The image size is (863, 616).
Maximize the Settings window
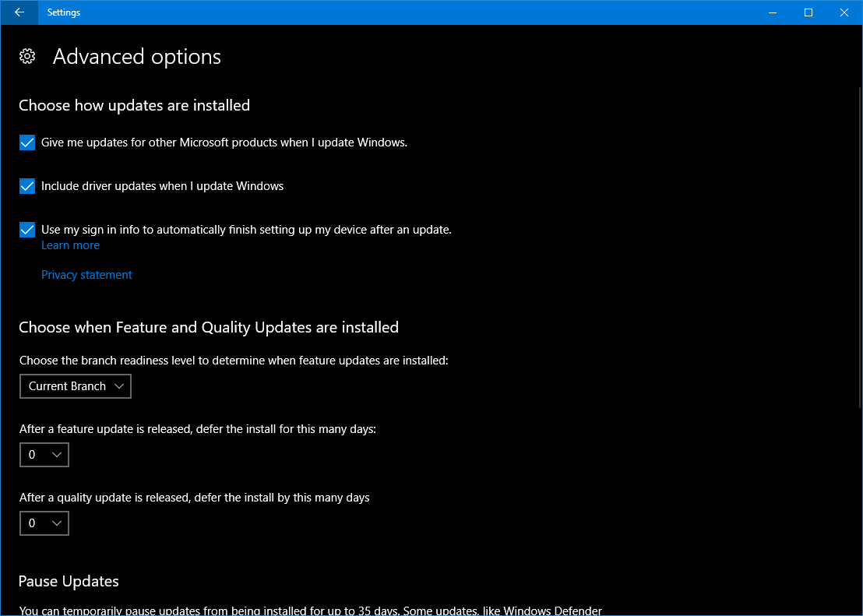point(808,12)
